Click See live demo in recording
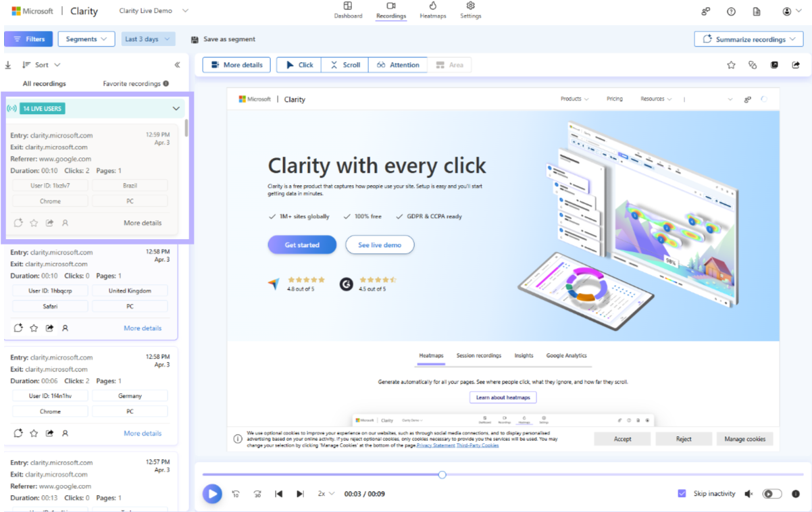The image size is (812, 512). point(380,245)
